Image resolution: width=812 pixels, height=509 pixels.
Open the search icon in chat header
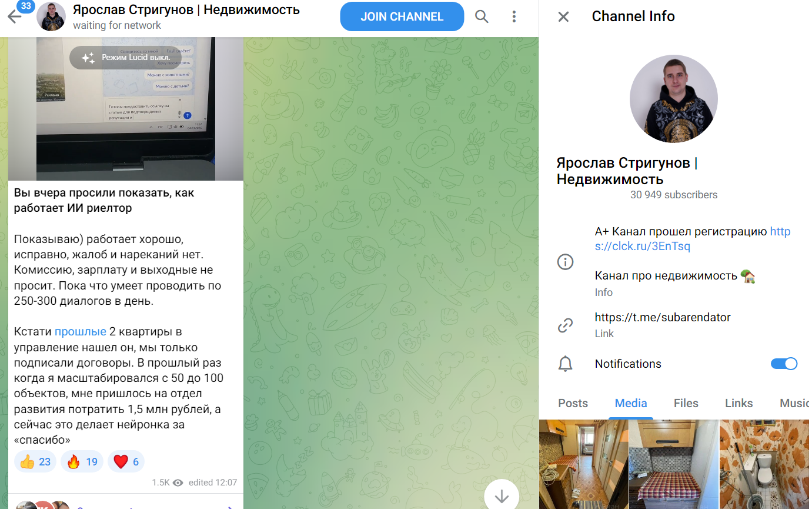coord(482,16)
